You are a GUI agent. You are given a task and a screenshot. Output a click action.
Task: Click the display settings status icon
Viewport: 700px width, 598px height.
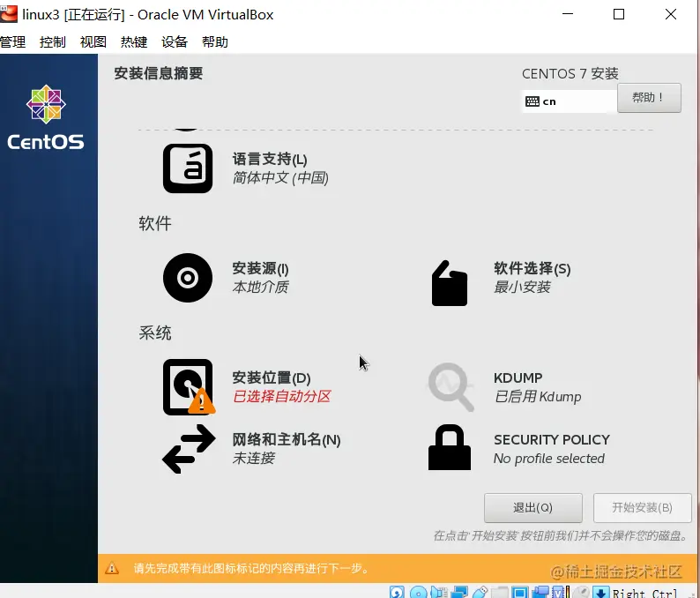[519, 593]
